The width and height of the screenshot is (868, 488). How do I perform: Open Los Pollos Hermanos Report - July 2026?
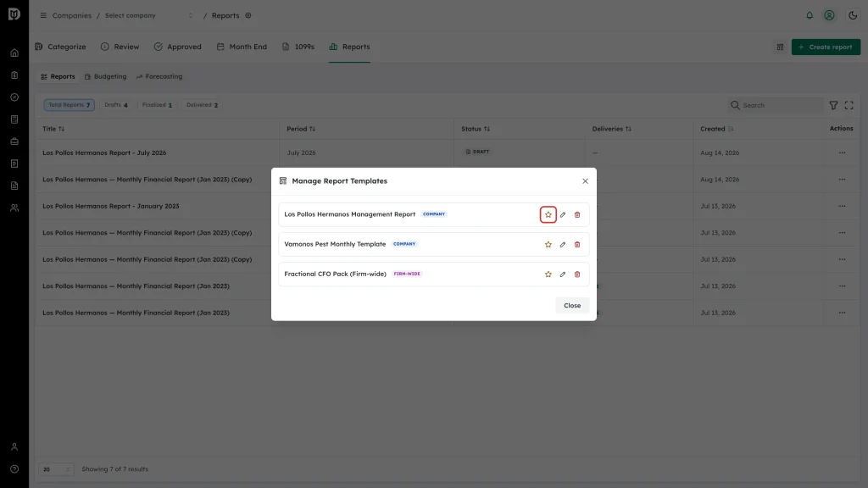coord(104,152)
